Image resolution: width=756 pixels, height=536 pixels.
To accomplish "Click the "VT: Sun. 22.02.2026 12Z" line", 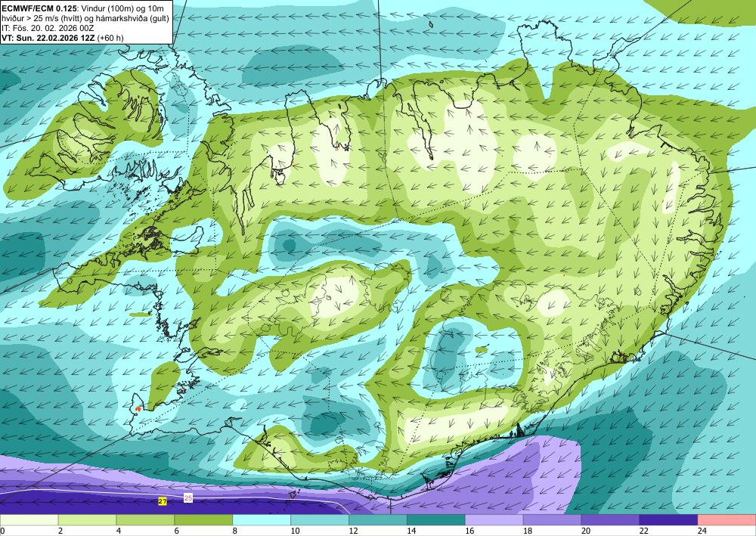I will click(x=48, y=38).
